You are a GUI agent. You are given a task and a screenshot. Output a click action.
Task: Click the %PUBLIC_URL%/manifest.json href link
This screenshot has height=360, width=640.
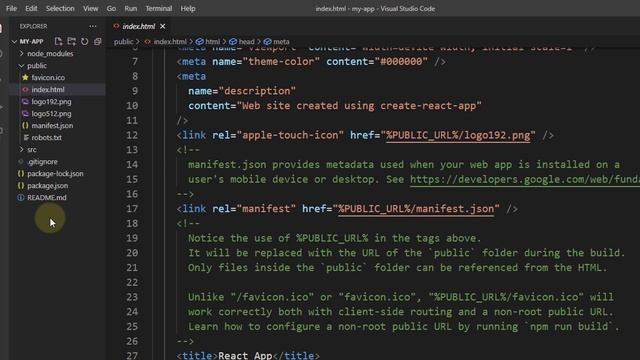coord(416,209)
